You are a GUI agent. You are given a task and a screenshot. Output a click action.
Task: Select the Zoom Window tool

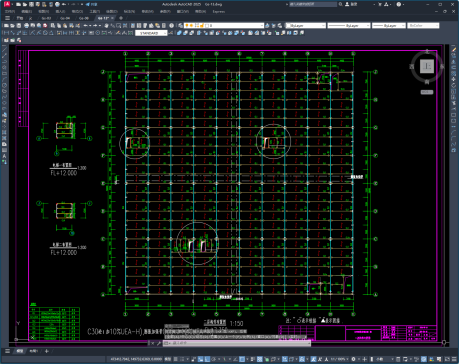118,25
